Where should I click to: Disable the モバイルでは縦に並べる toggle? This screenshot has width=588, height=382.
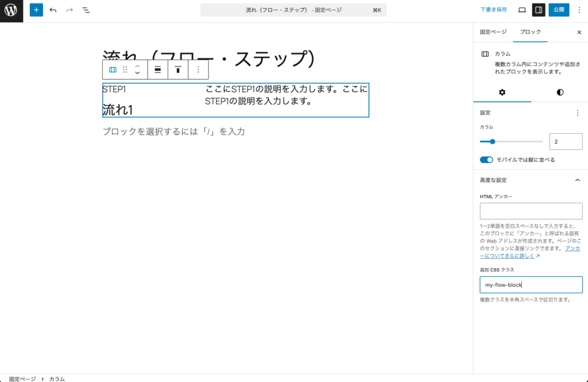[x=486, y=160]
